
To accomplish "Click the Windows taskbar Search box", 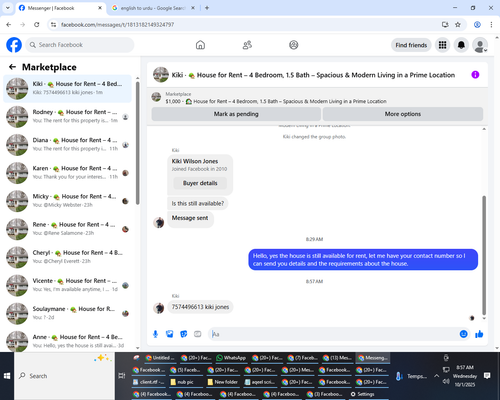I will coord(65,376).
